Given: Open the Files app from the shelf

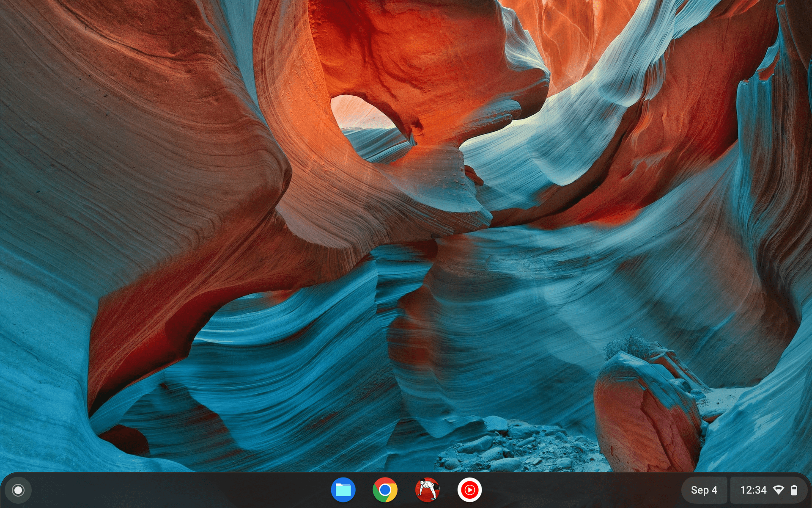Looking at the screenshot, I should [x=343, y=490].
